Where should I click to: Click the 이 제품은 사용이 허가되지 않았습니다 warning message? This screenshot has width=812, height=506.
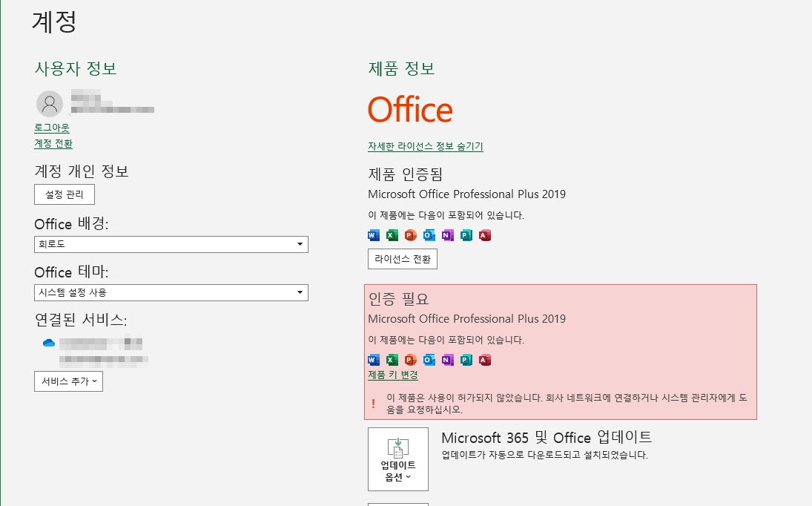(567, 404)
